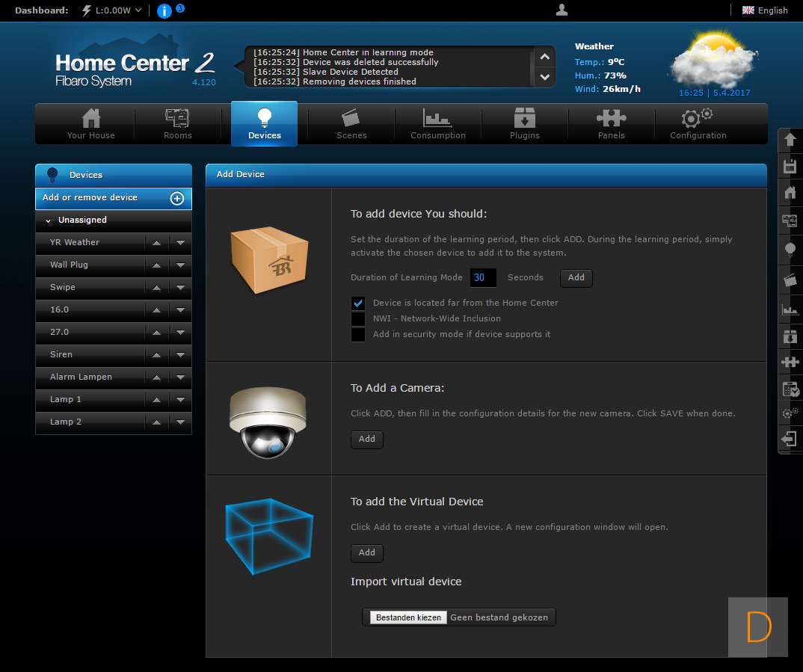Click the up-arrow icon in right sidebar

click(x=790, y=139)
